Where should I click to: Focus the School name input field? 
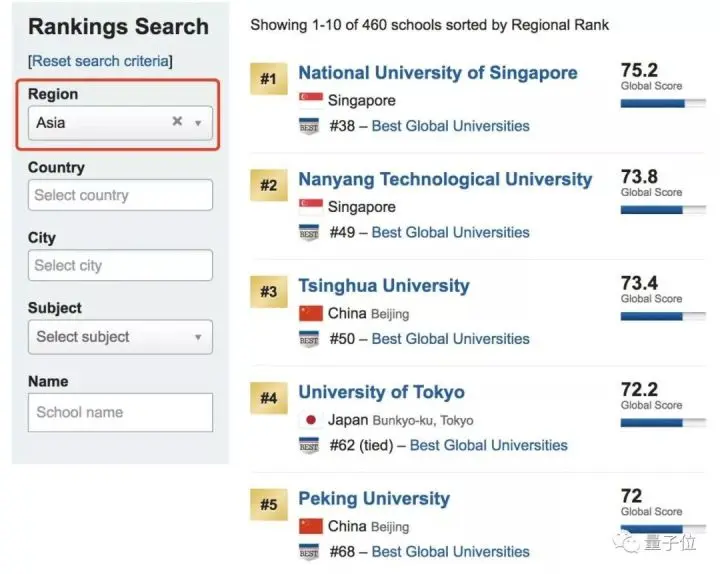pos(120,412)
